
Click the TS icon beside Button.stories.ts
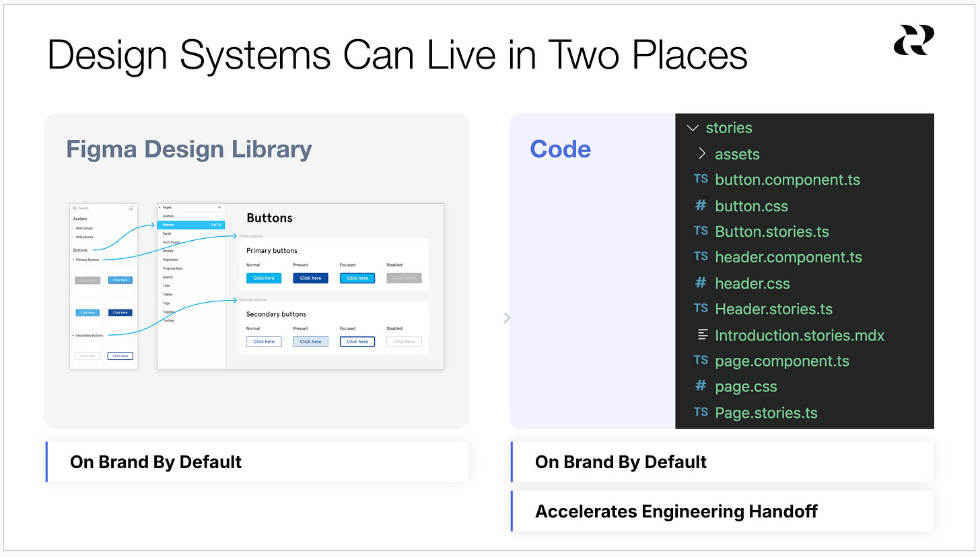[x=701, y=231]
